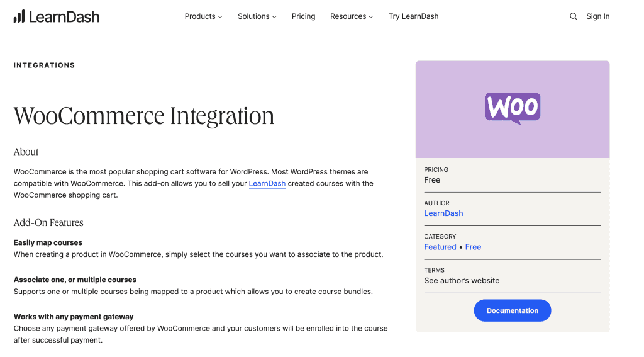Click the 'Easily map courses' feature title
The height and width of the screenshot is (357, 644).
[48, 242]
